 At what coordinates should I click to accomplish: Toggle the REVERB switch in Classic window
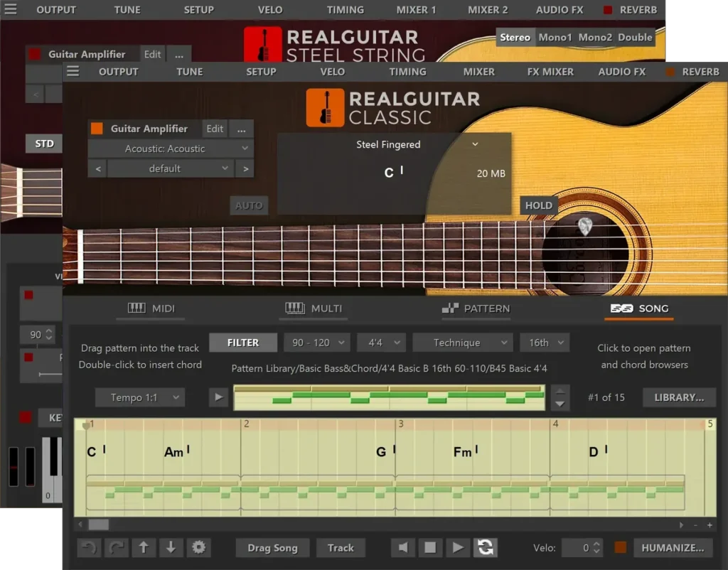click(670, 72)
